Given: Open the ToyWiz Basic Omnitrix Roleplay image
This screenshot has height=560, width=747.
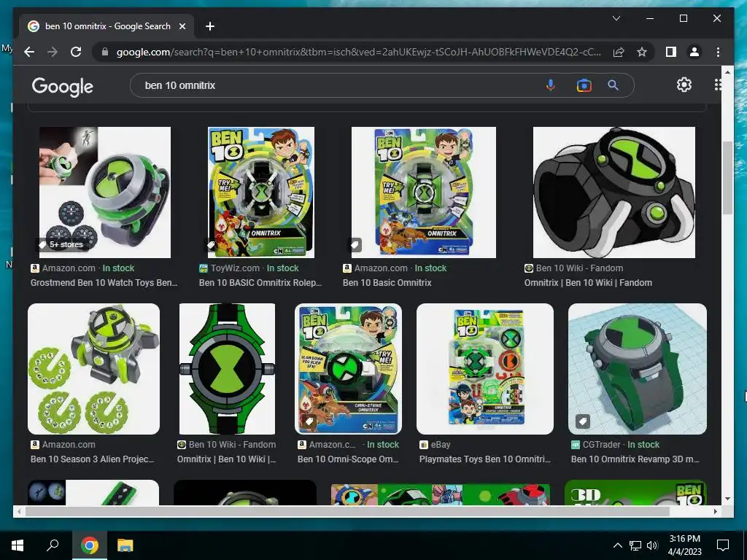Looking at the screenshot, I should click(261, 192).
